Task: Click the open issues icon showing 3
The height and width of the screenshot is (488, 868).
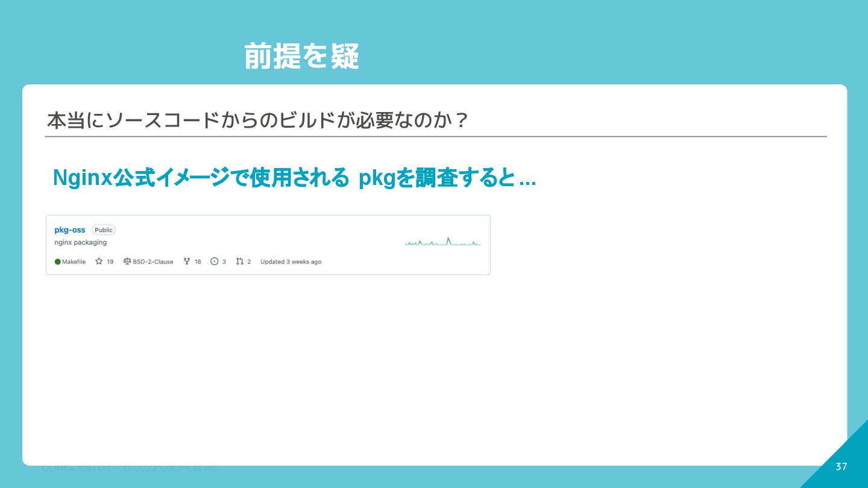Action: click(x=214, y=261)
